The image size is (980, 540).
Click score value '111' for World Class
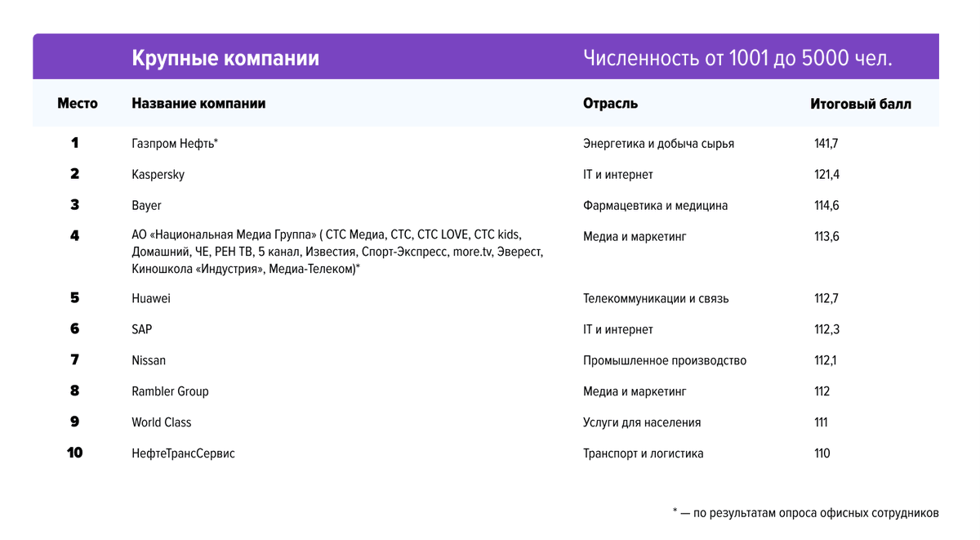[x=821, y=422]
